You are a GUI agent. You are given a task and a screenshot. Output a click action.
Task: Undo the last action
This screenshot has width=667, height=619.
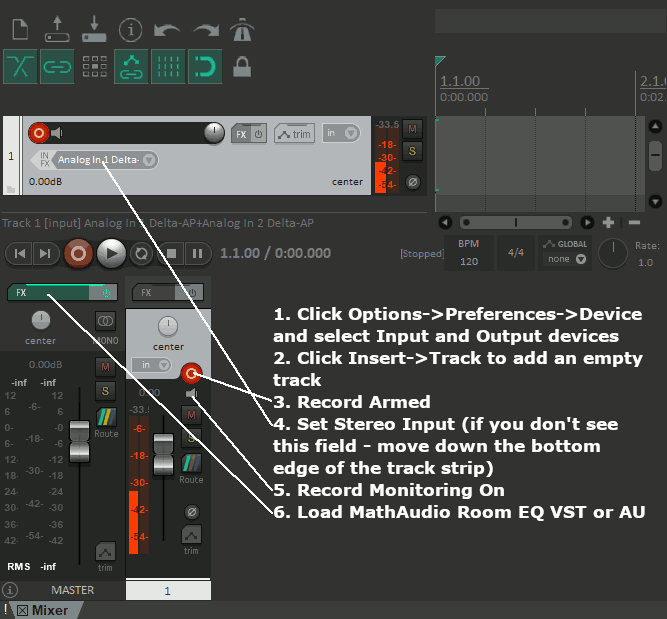pos(167,31)
